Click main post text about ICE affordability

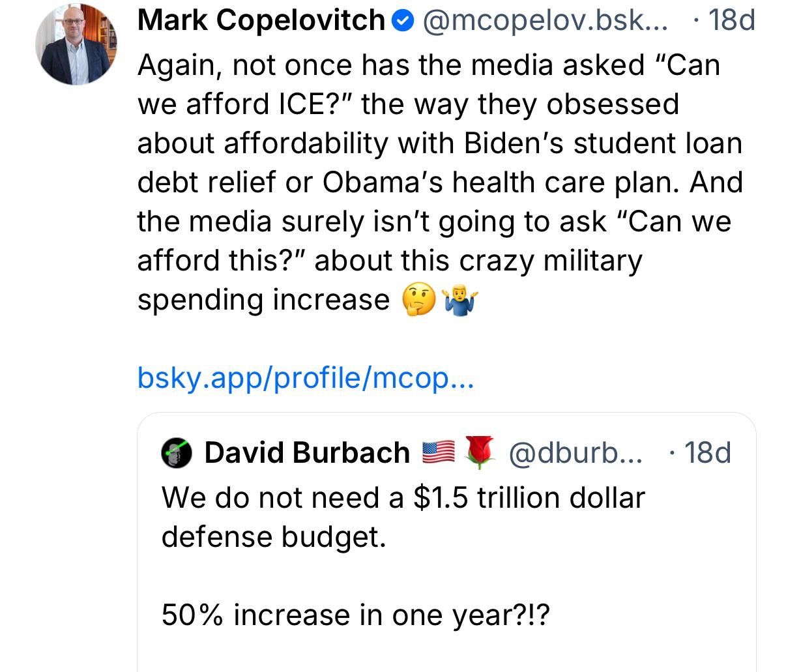click(439, 183)
